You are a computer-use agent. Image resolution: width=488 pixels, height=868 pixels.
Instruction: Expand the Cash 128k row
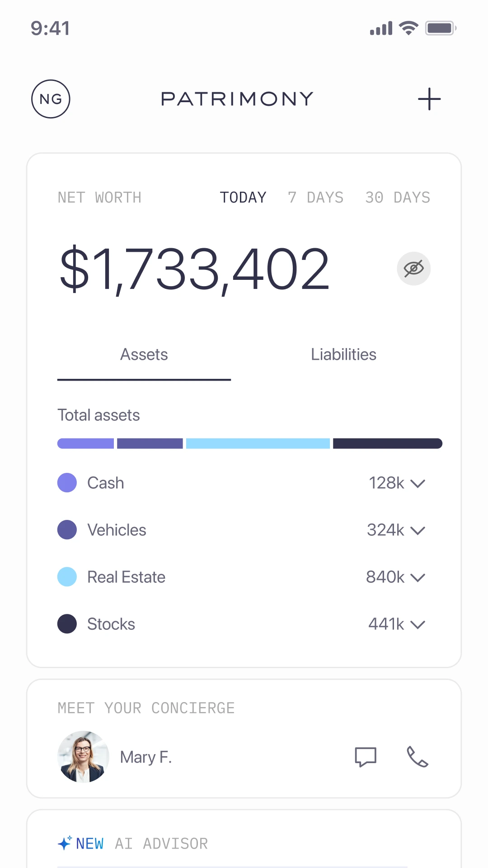(418, 483)
